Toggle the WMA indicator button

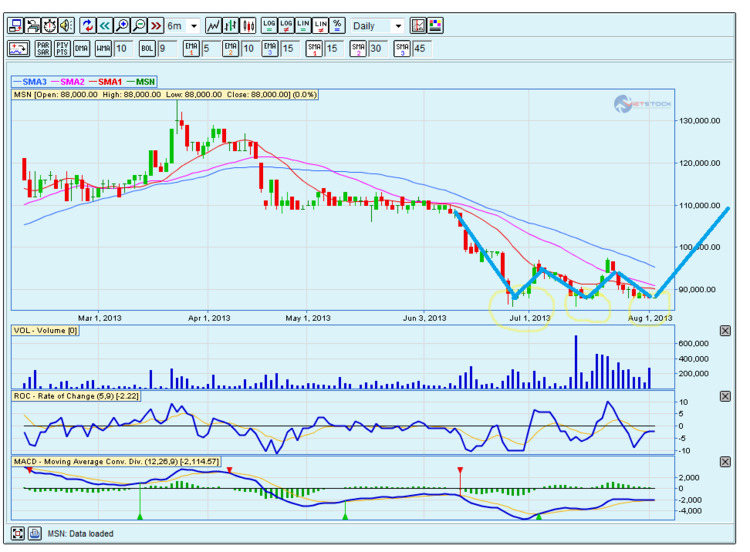(103, 48)
